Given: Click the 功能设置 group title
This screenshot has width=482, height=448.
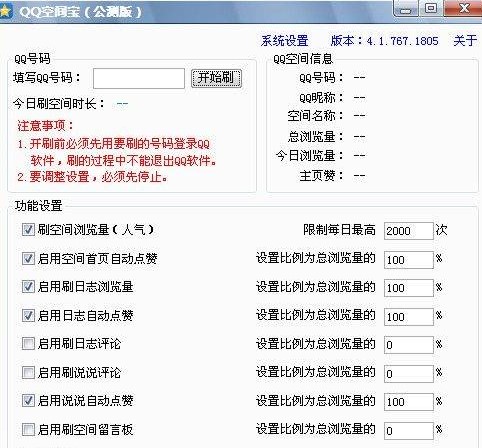Looking at the screenshot, I should coord(39,206).
